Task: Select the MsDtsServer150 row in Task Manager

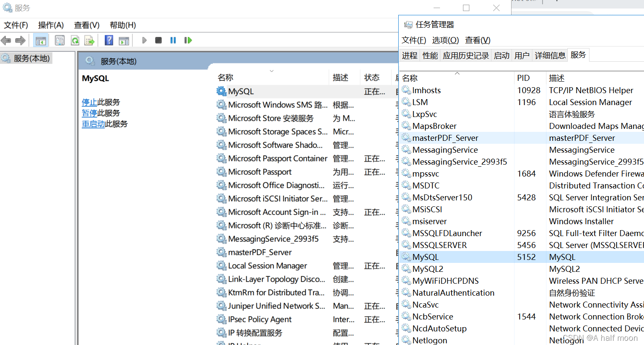Action: pos(522,197)
